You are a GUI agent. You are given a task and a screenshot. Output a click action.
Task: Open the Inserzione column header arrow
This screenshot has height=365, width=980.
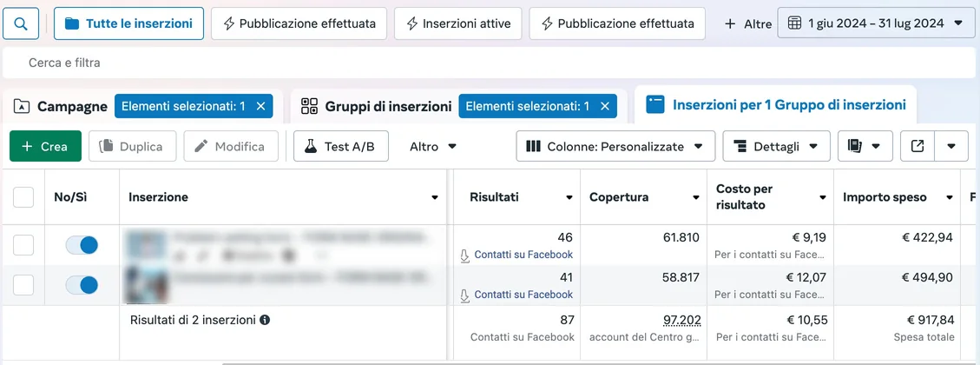434,198
